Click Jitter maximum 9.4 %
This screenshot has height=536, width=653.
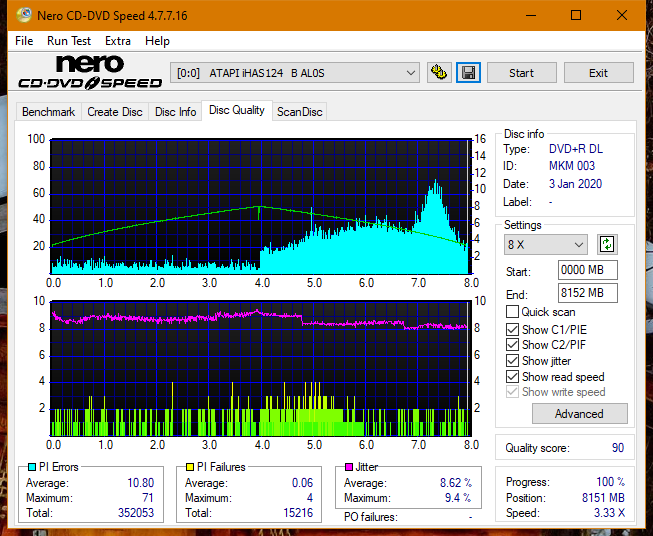coord(458,497)
